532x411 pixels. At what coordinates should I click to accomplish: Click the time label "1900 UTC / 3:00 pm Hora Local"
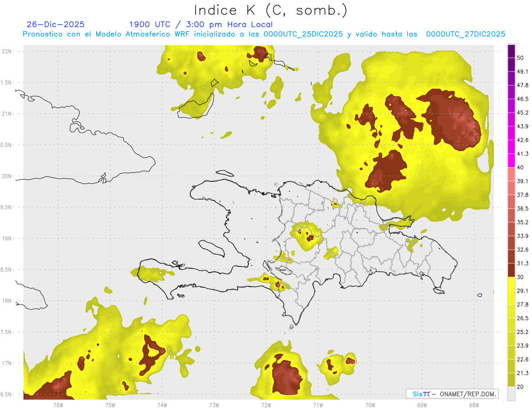point(201,24)
